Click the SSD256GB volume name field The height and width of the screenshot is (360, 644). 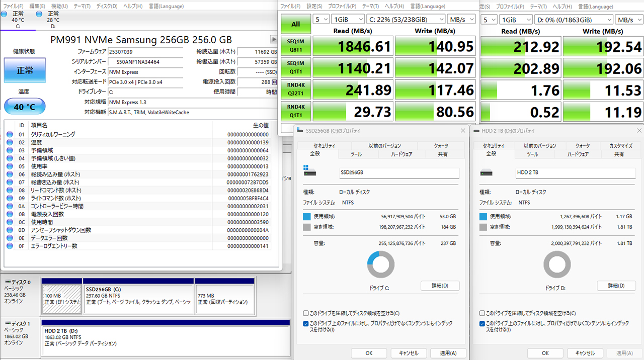click(399, 172)
